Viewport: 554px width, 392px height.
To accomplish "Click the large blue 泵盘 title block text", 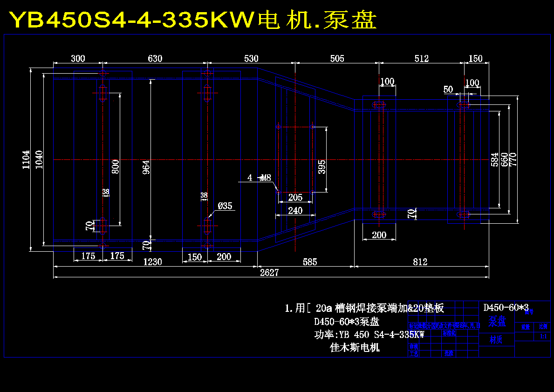I will click(x=497, y=321).
